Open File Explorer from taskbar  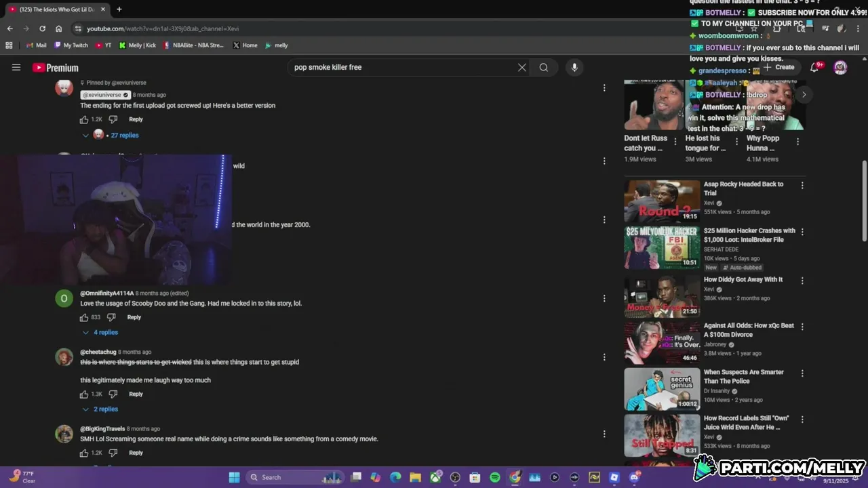tap(415, 477)
